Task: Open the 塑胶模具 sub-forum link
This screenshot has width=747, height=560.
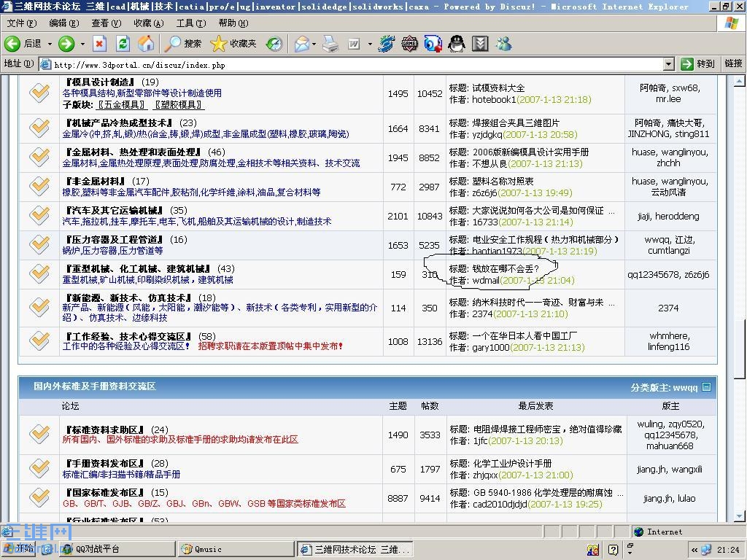Action: (179, 105)
